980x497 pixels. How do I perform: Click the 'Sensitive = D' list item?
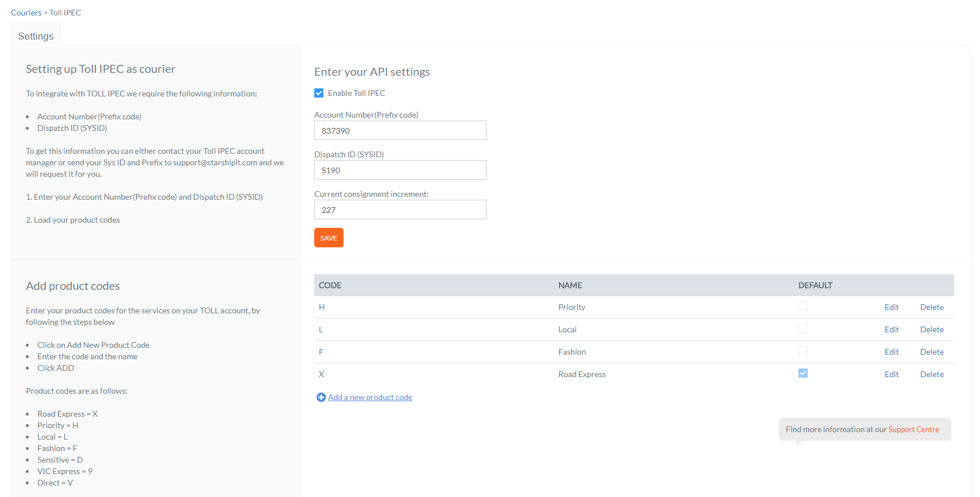click(60, 460)
